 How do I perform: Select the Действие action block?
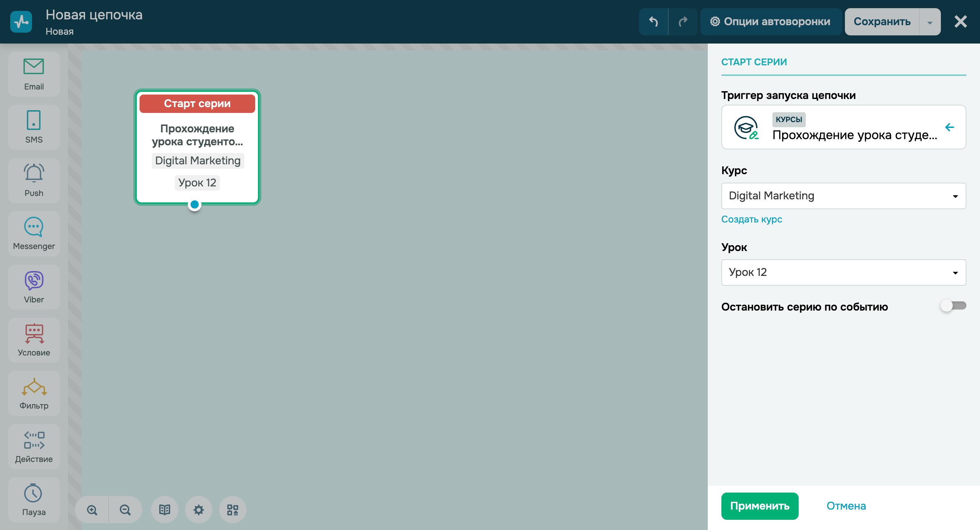point(34,446)
